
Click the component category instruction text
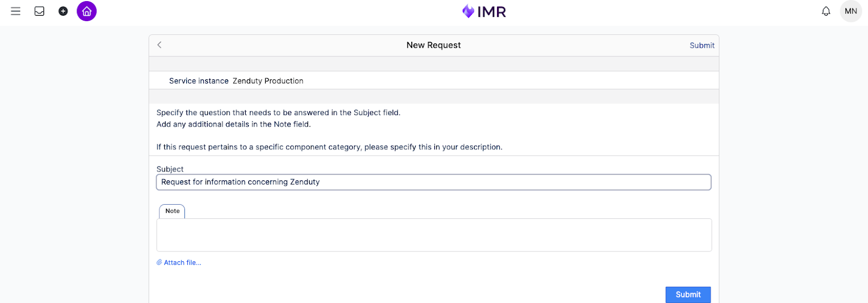tap(329, 147)
